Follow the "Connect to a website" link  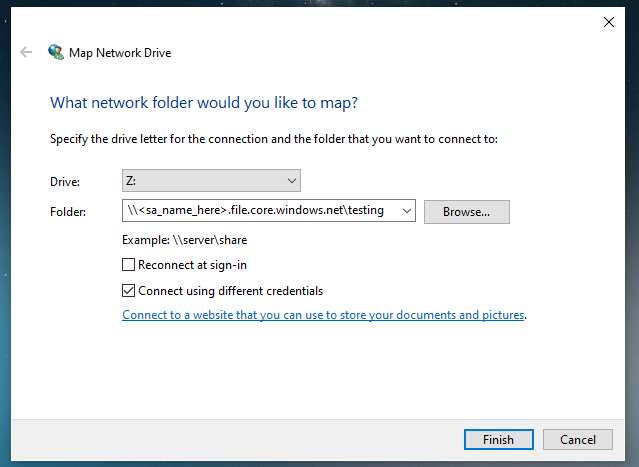[323, 315]
